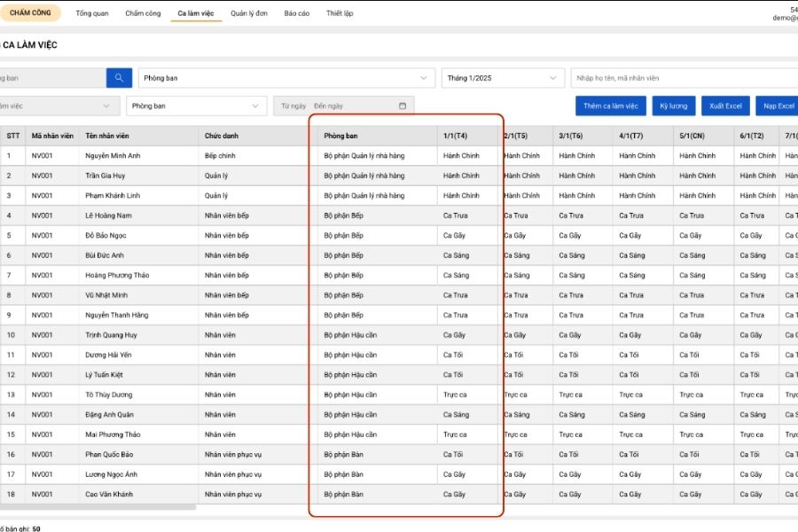Click the Ký lương button
Viewport: 798px width, 532px height.
674,106
